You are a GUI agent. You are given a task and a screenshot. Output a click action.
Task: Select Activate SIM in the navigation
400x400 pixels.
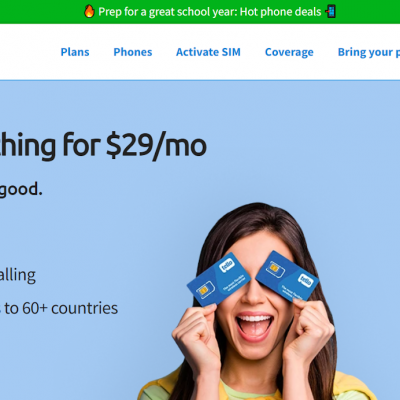point(208,52)
